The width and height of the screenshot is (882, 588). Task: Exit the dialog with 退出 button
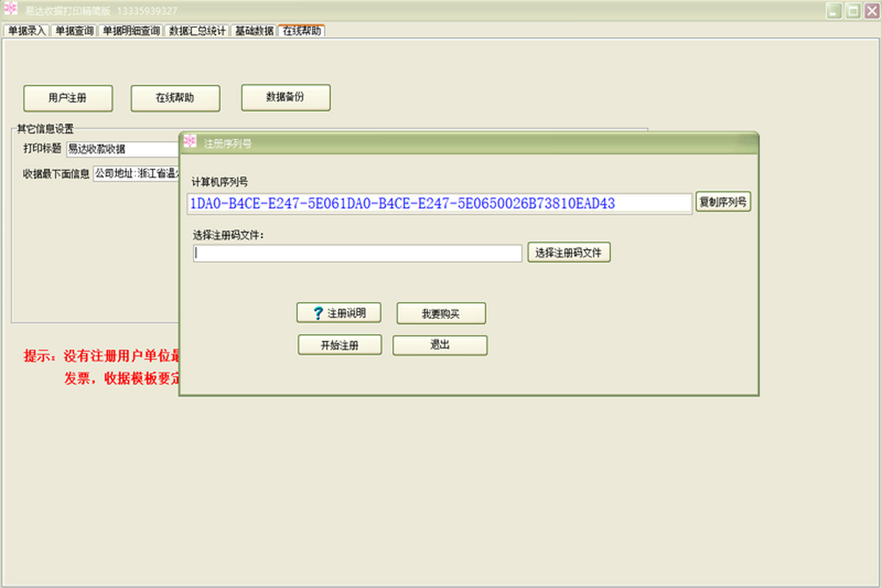pyautogui.click(x=440, y=345)
